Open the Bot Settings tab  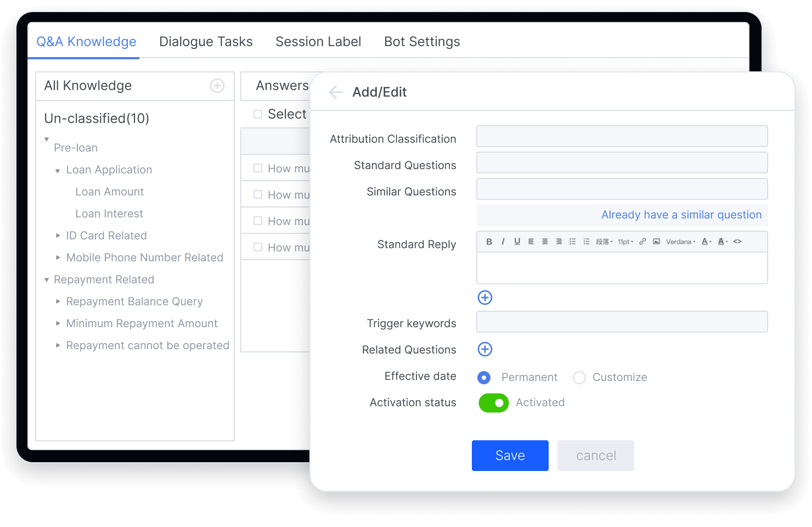(422, 42)
